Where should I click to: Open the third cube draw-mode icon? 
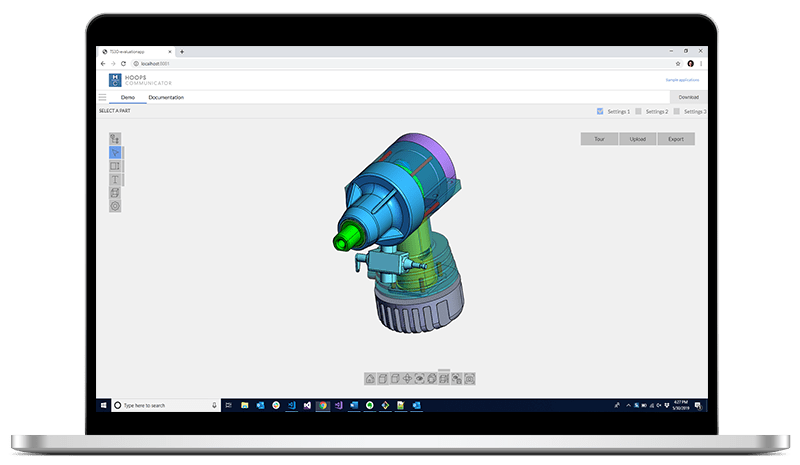pyautogui.click(x=395, y=379)
